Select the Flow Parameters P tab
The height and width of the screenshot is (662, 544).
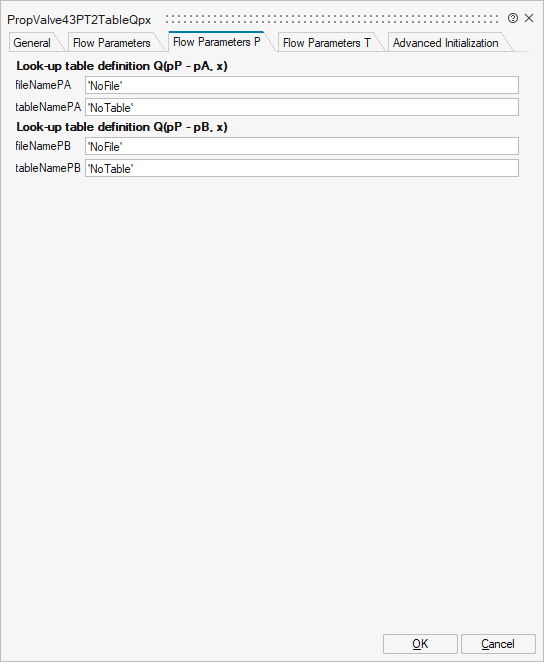(217, 42)
